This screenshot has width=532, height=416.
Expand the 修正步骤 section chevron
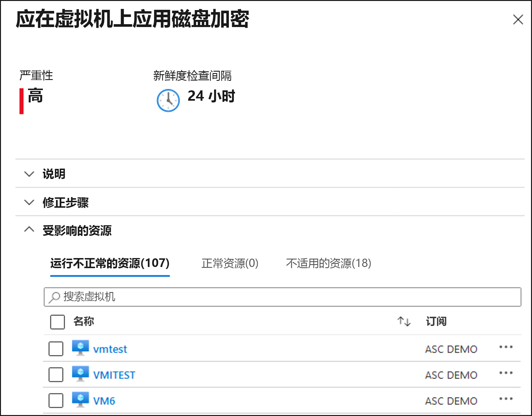(29, 202)
